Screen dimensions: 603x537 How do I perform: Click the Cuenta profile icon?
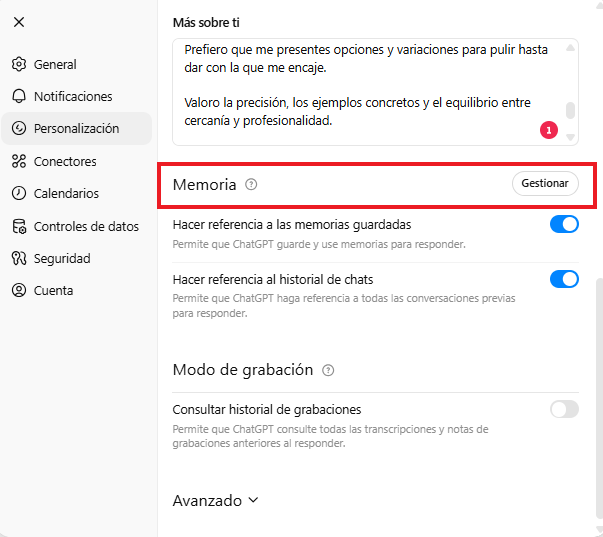coord(19,291)
